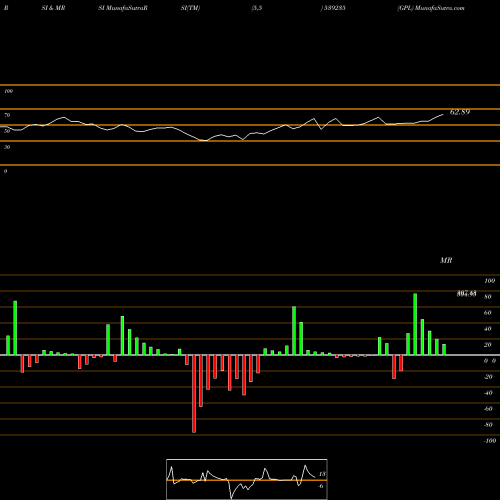This screenshot has height=500, width=500.
Task: Click the 13 label in the mini chart
Action: 322,474
